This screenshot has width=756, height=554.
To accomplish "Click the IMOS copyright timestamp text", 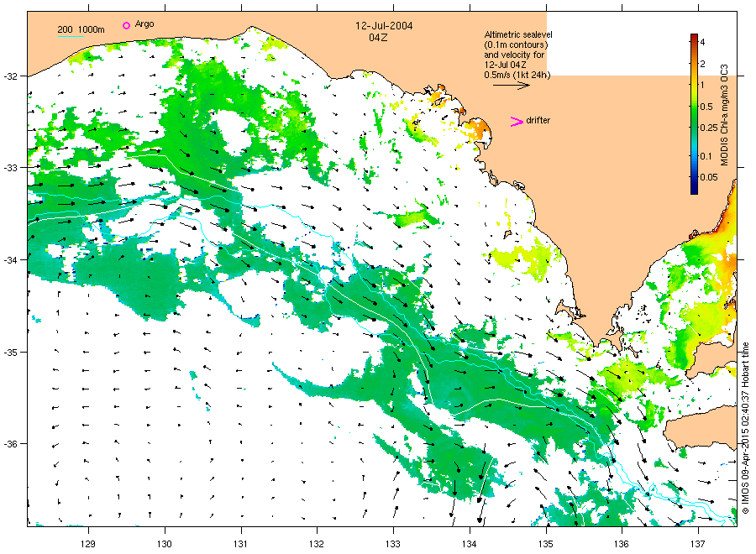I will coord(745,428).
